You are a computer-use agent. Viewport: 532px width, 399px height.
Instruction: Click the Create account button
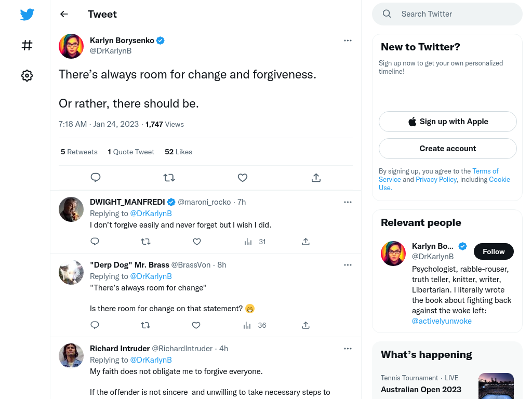[447, 149]
